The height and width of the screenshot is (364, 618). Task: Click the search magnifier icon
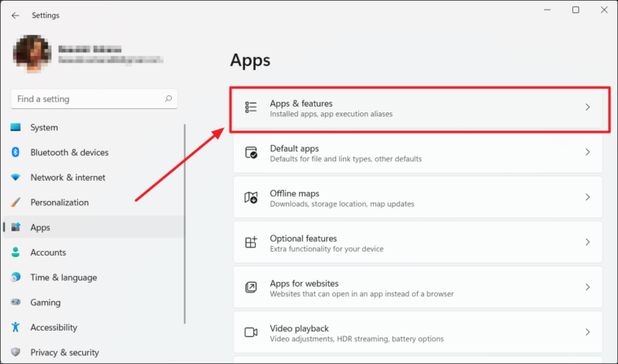[x=169, y=99]
